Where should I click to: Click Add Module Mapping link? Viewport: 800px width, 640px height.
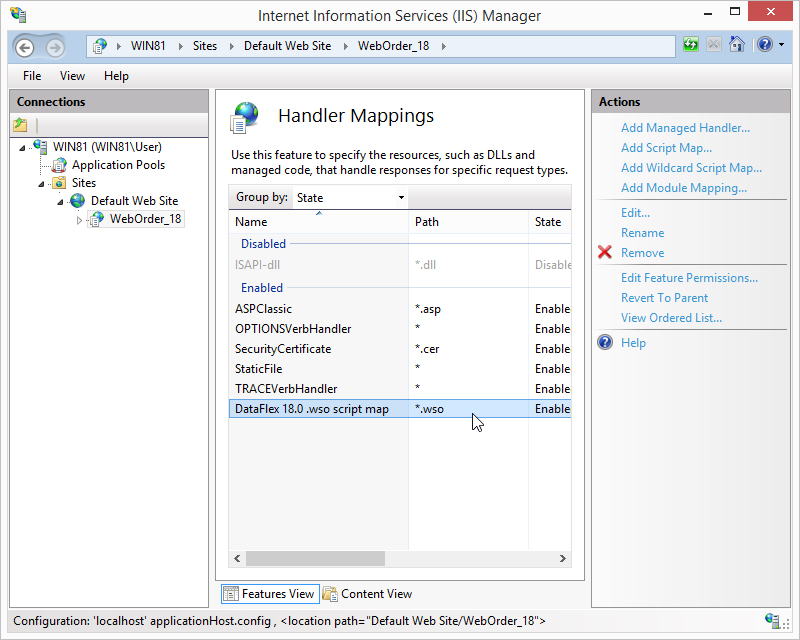click(684, 188)
